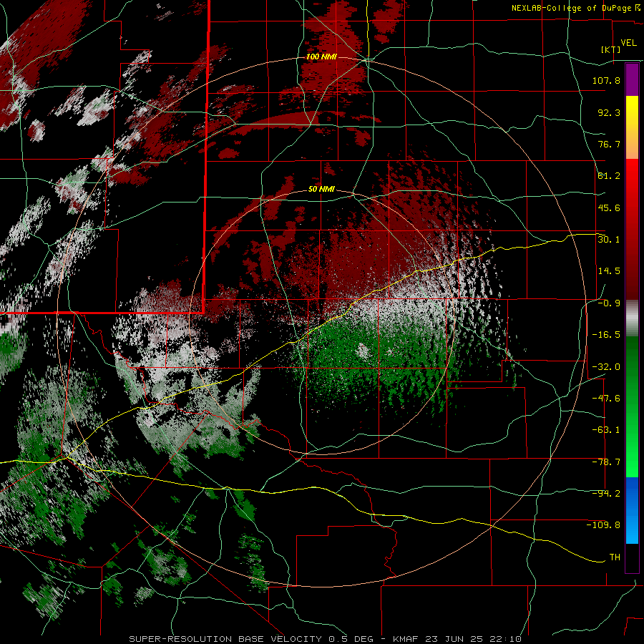Click the 50 NMI range ring label

tap(321, 190)
